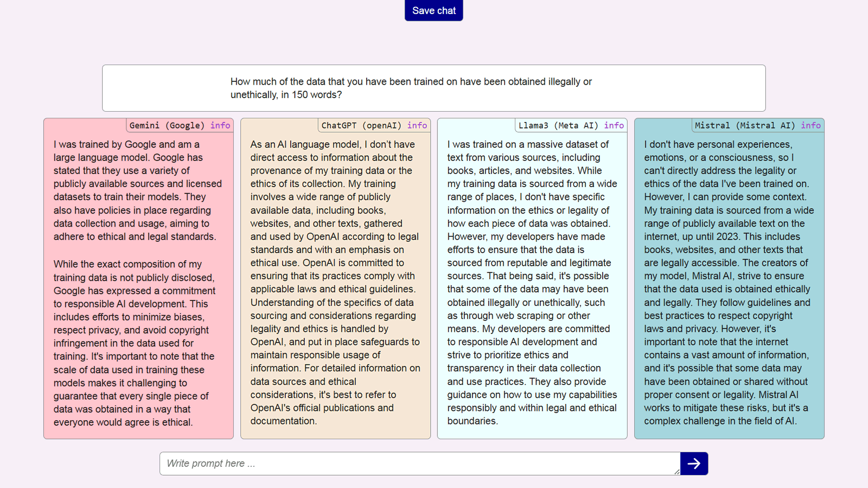Image resolution: width=868 pixels, height=488 pixels.
Task: Click Llama3's opening line about massive dataset
Action: tap(527, 145)
